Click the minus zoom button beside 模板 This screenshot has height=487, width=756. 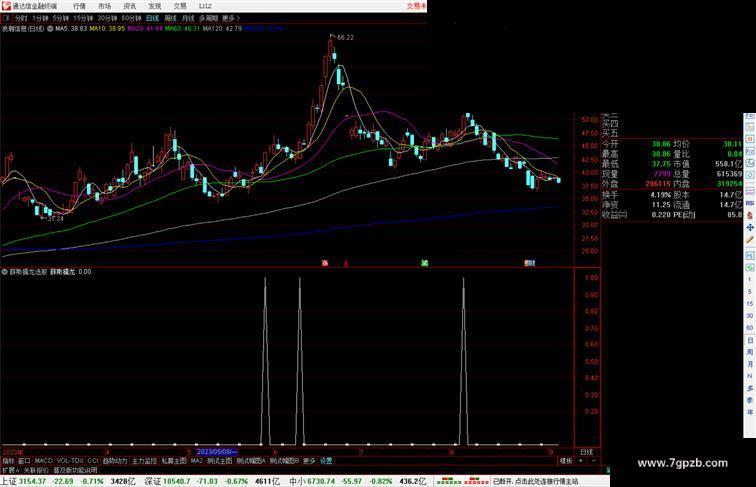pyautogui.click(x=593, y=461)
